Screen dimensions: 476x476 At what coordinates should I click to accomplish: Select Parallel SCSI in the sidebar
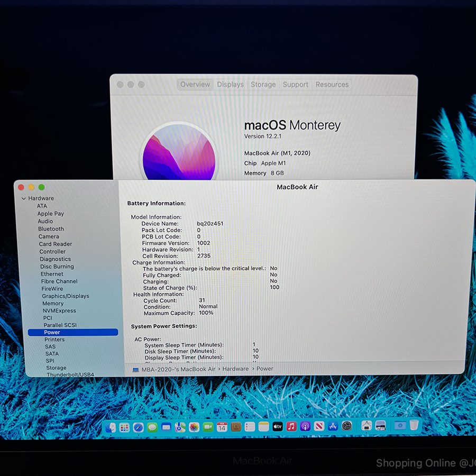coord(60,325)
